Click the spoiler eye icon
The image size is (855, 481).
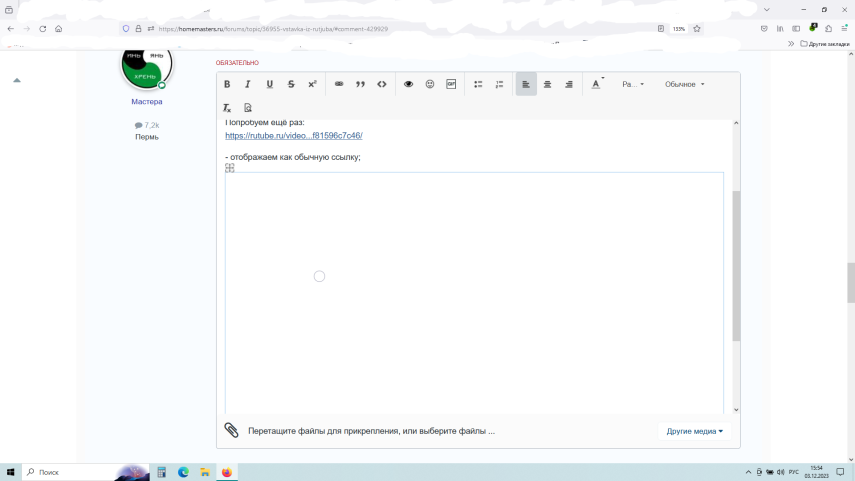coord(408,84)
